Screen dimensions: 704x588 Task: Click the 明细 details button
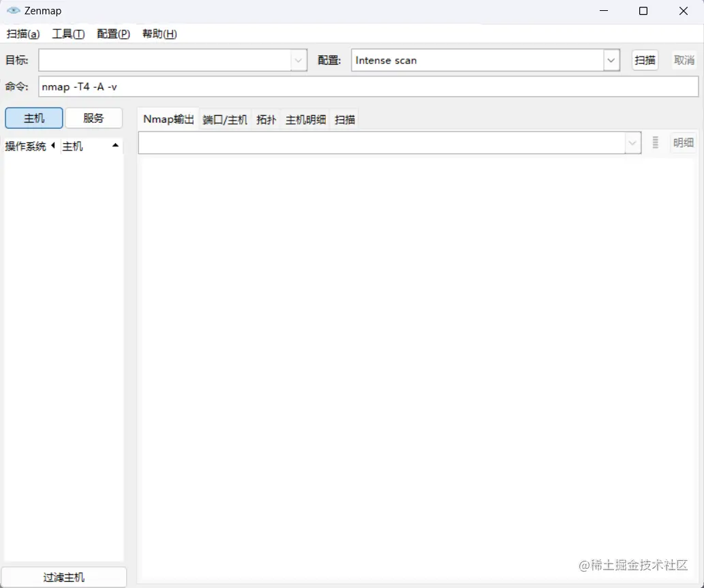point(684,142)
